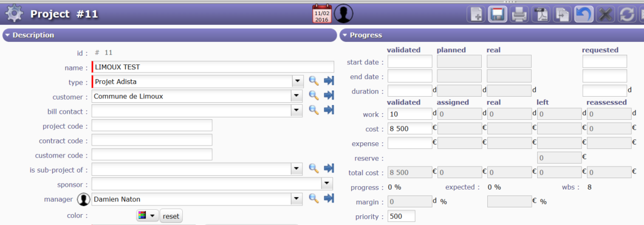
Task: Copy the project with duplicate icon
Action: tap(562, 15)
